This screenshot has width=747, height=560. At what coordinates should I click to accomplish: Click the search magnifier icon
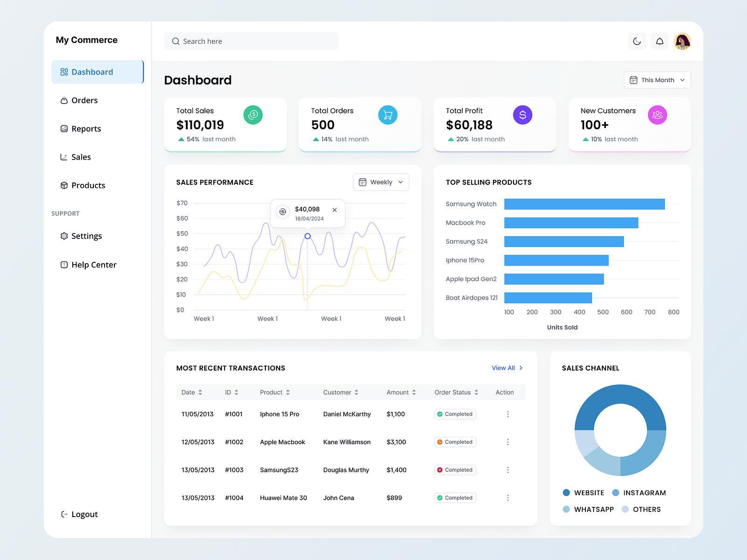point(176,41)
